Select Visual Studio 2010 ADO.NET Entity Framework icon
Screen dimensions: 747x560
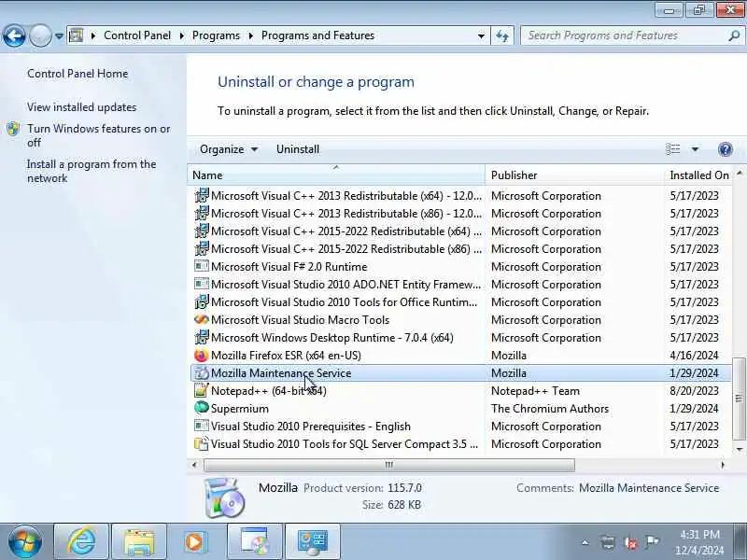click(202, 285)
